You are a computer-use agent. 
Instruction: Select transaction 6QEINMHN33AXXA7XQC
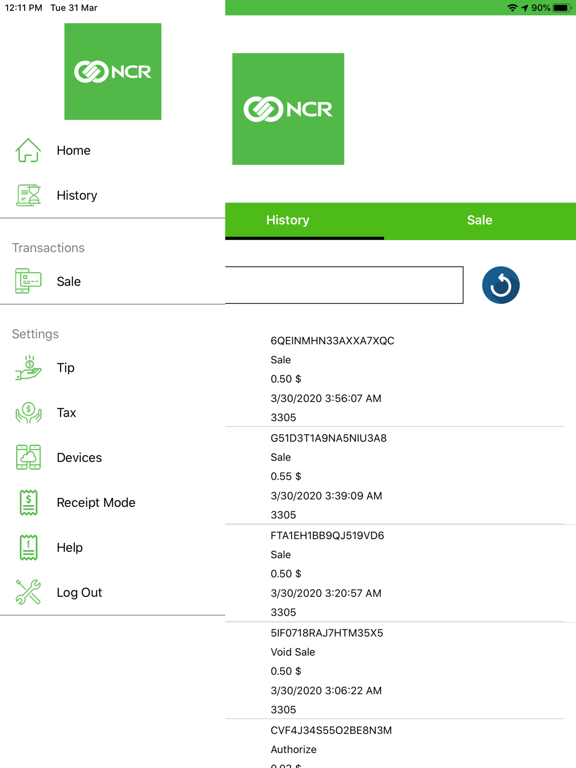pyautogui.click(x=332, y=341)
